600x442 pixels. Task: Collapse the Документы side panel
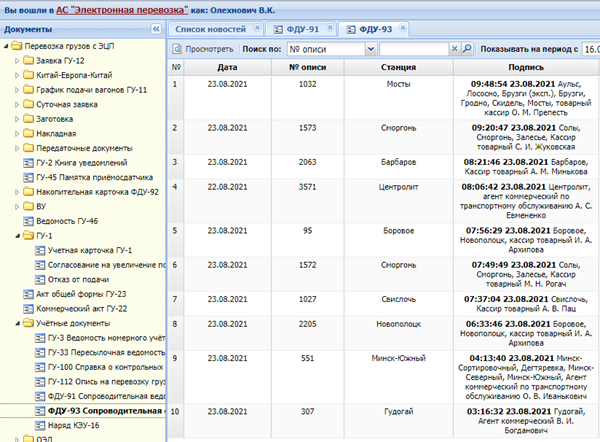(156, 29)
